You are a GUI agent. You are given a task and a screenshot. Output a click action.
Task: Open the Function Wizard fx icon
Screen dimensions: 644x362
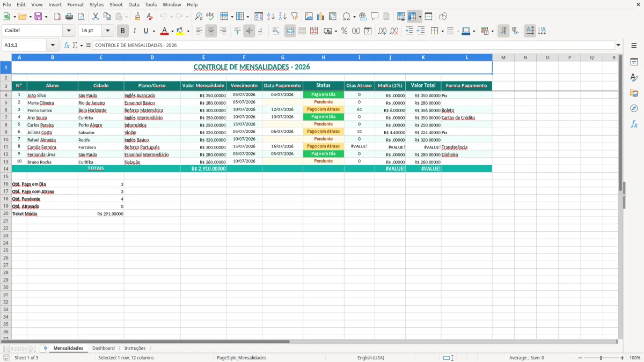[67, 45]
